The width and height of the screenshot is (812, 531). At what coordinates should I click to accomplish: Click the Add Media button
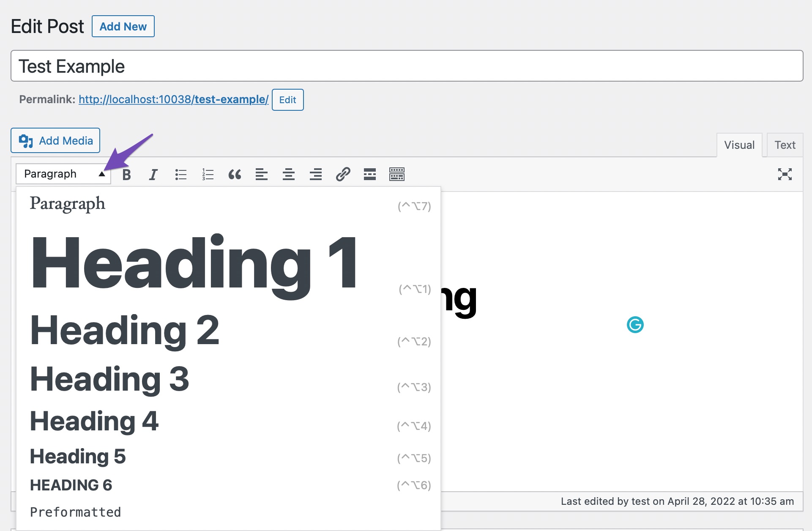(56, 140)
